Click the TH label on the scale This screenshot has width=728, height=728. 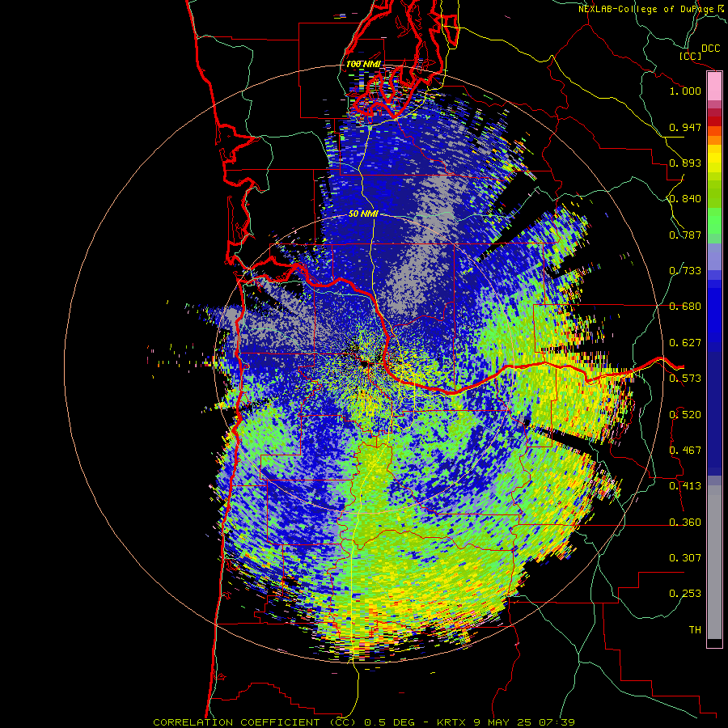695,630
